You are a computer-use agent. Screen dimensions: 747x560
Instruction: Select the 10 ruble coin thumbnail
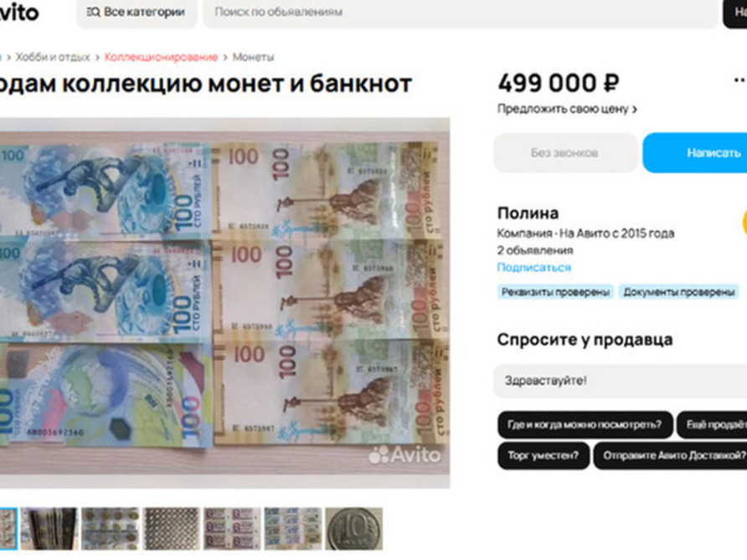tap(354, 528)
